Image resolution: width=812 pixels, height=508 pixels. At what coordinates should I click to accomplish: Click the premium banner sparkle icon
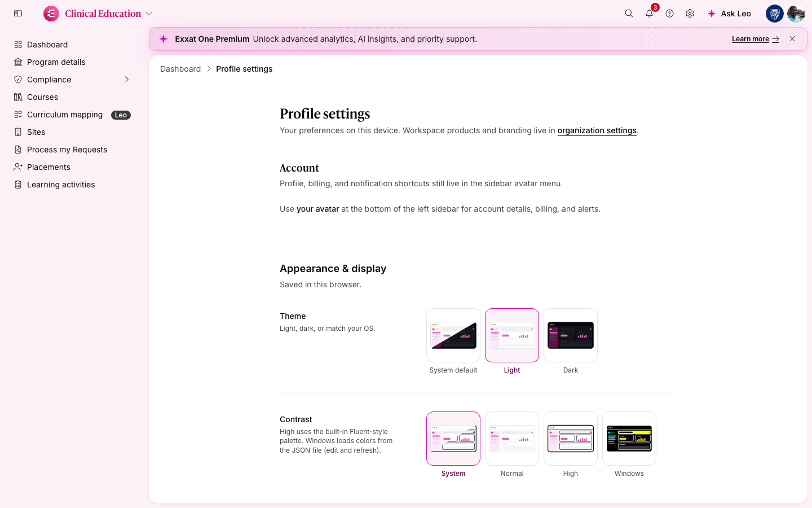coord(164,39)
